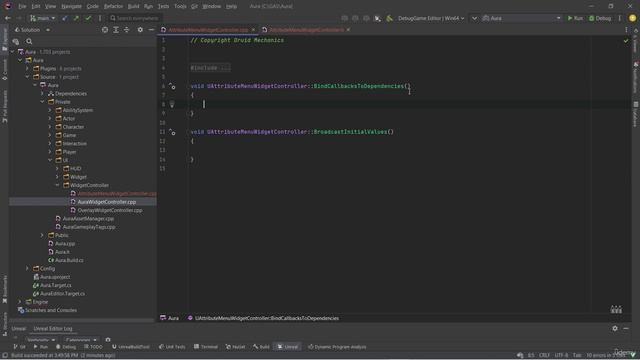
Task: Select AuraGameplayTags.cpp file
Action: [x=89, y=227]
